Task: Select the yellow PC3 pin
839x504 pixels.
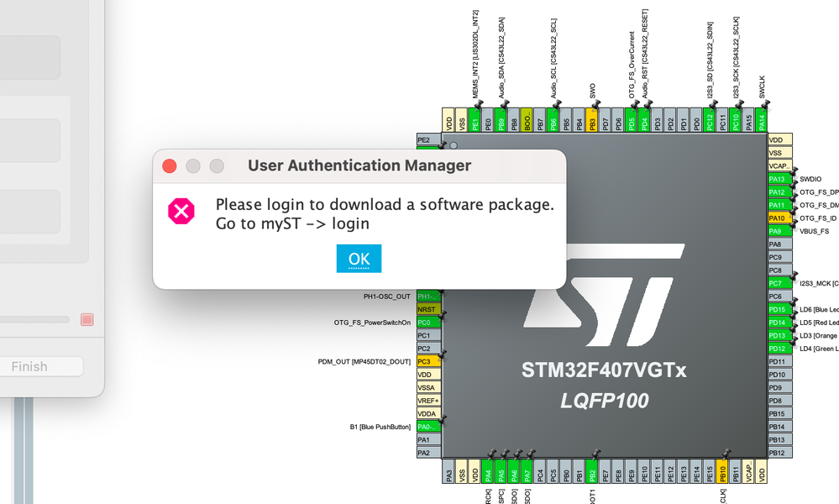Action: click(x=428, y=361)
